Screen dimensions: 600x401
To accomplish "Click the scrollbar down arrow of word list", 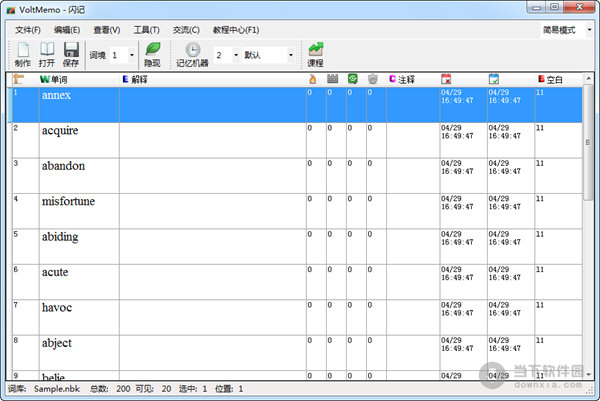I will [x=589, y=375].
